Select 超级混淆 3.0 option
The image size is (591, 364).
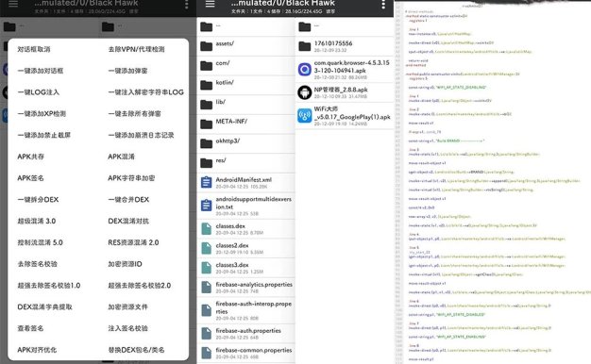click(x=37, y=221)
